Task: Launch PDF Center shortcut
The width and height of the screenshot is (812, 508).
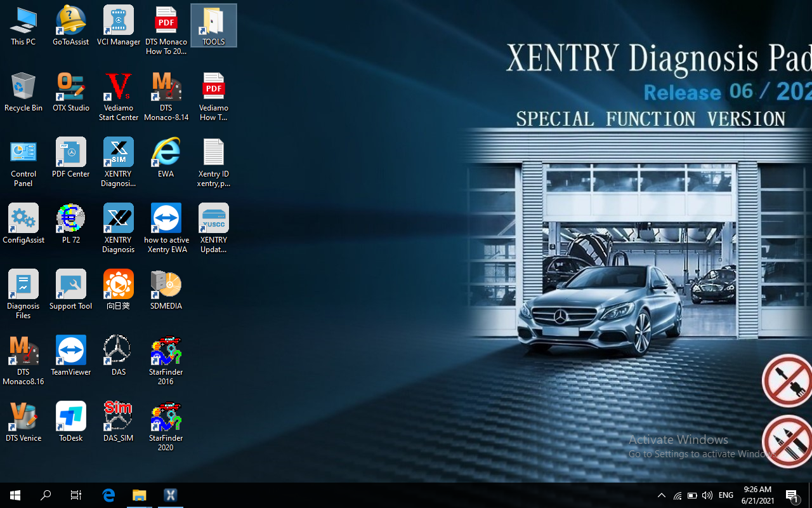Action: 71,157
